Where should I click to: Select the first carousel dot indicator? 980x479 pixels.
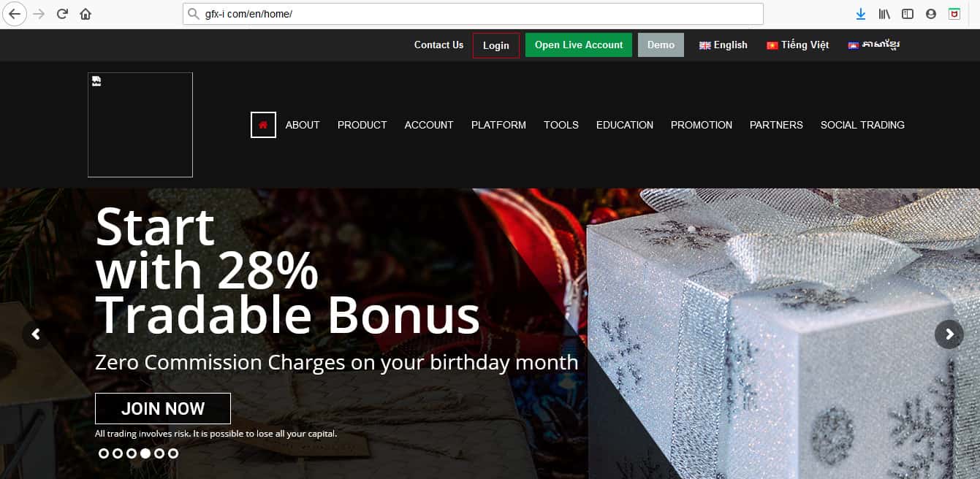coord(104,453)
